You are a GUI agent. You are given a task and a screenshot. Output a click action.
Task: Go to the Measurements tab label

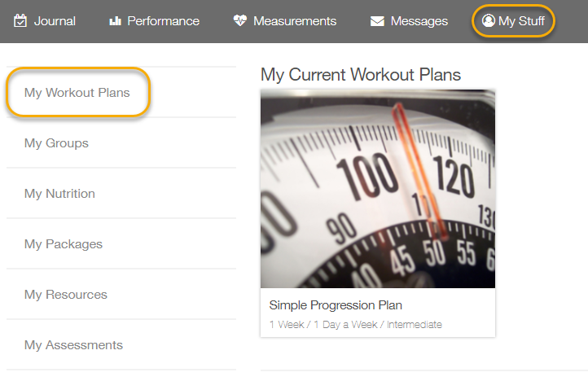295,20
